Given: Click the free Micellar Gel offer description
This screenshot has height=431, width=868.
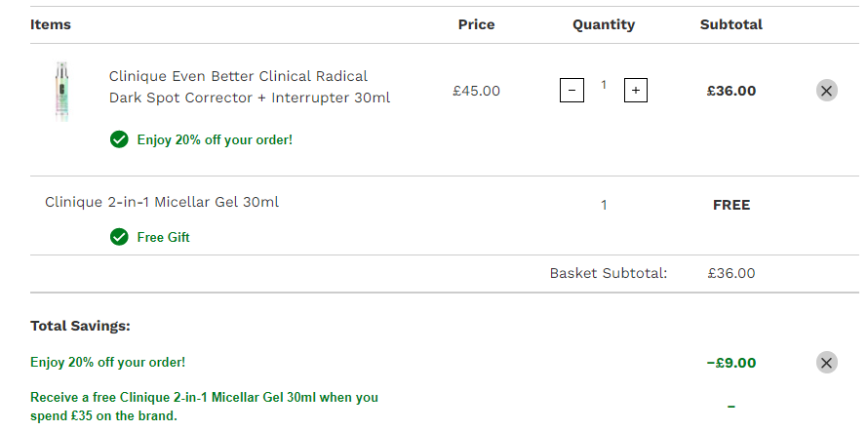Looking at the screenshot, I should [204, 406].
